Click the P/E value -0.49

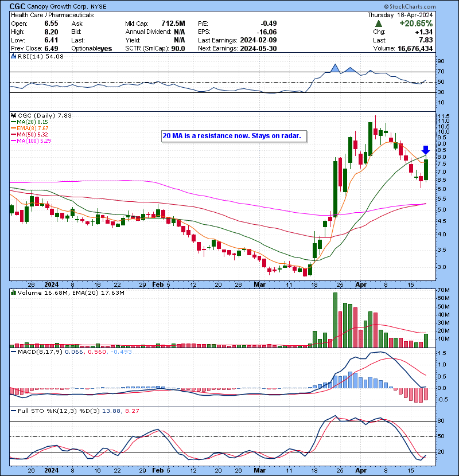[269, 24]
